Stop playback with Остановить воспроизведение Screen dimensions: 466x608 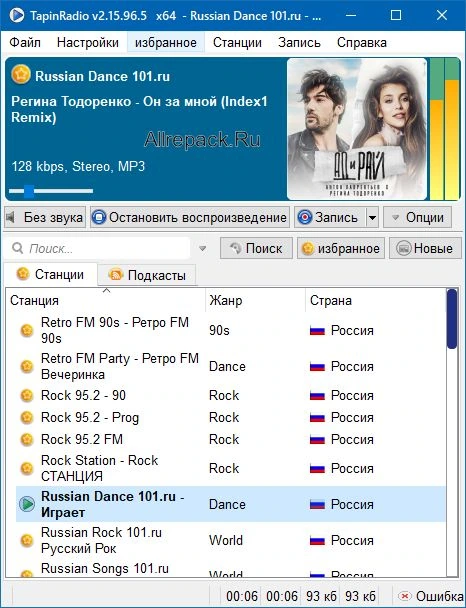[190, 217]
